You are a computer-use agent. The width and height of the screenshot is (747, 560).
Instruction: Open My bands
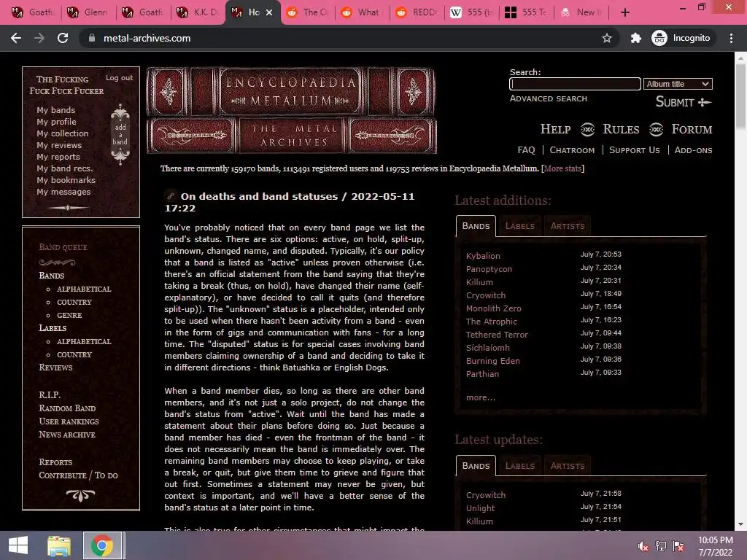click(55, 110)
